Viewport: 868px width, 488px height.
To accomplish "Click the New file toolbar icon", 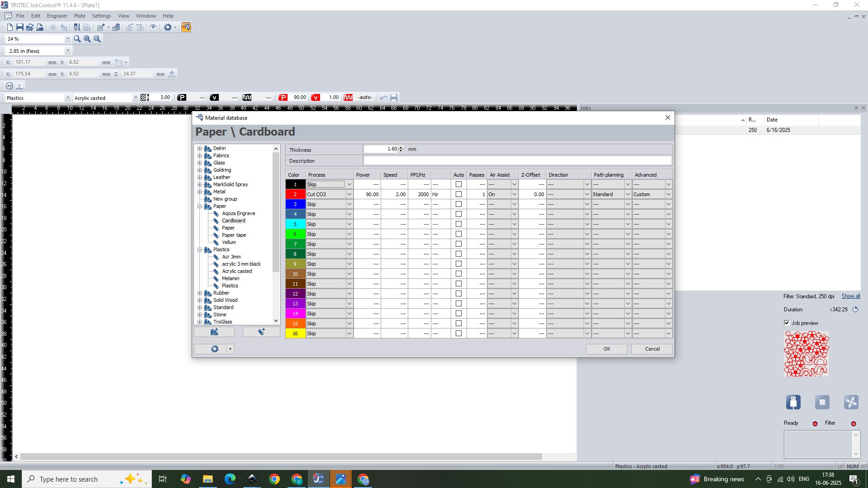I will (x=9, y=28).
